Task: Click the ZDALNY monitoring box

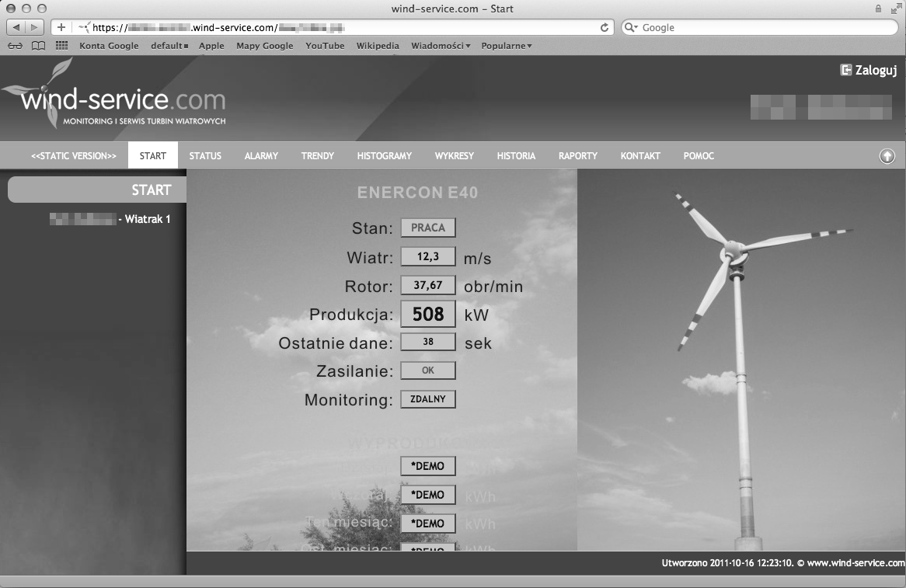Action: tap(428, 399)
